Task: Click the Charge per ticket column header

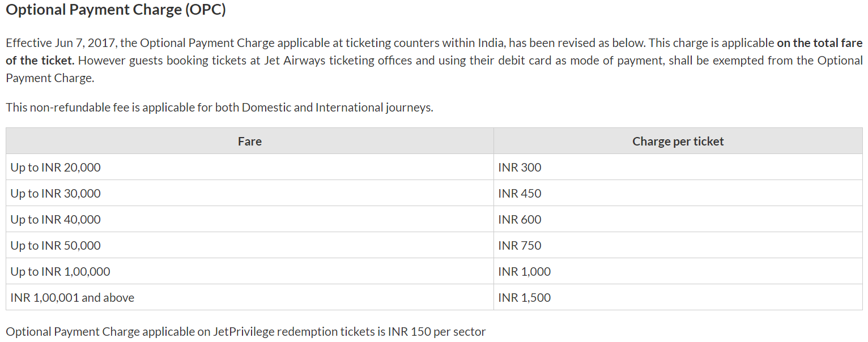Action: click(x=678, y=142)
